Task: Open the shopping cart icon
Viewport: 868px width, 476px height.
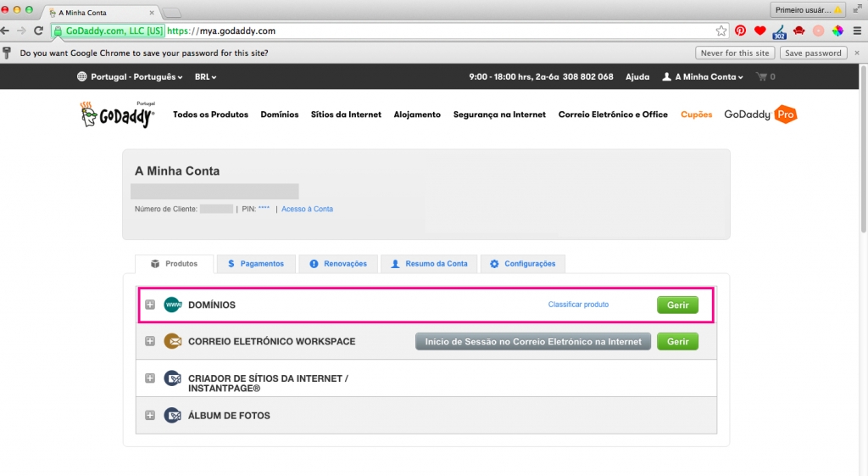Action: [762, 77]
